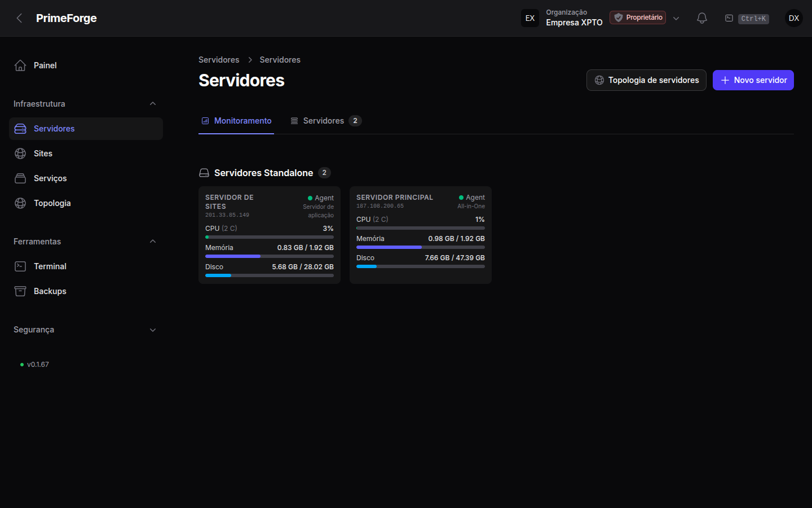Click the 0.83 GB / 1.92 GB memory value

[x=305, y=248]
